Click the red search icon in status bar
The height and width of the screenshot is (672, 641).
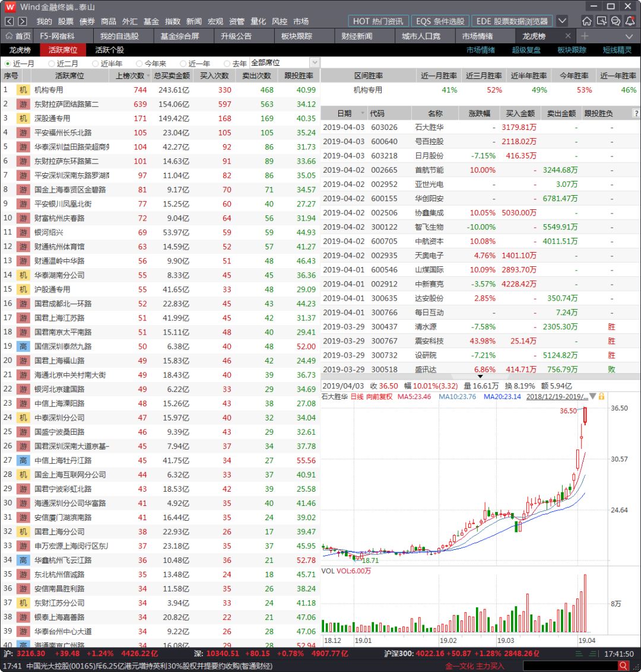tap(623, 665)
